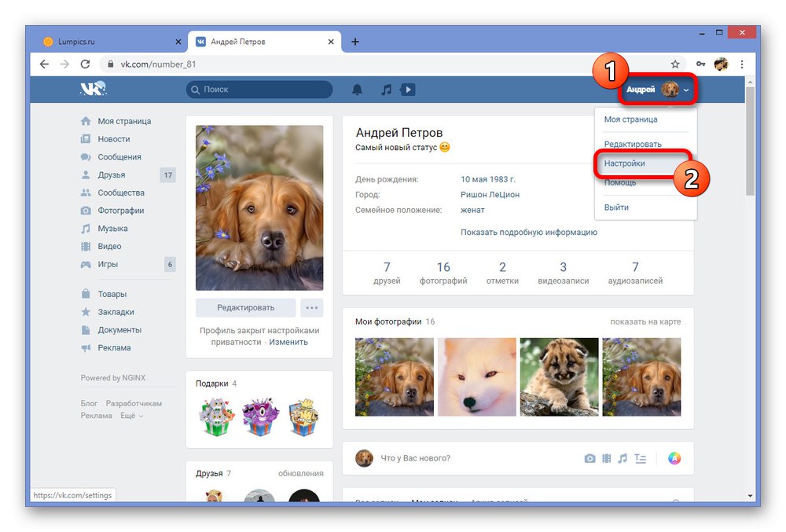Screen dimensions: 786x532
Task: Open article editor icon in post composer
Action: point(640,457)
